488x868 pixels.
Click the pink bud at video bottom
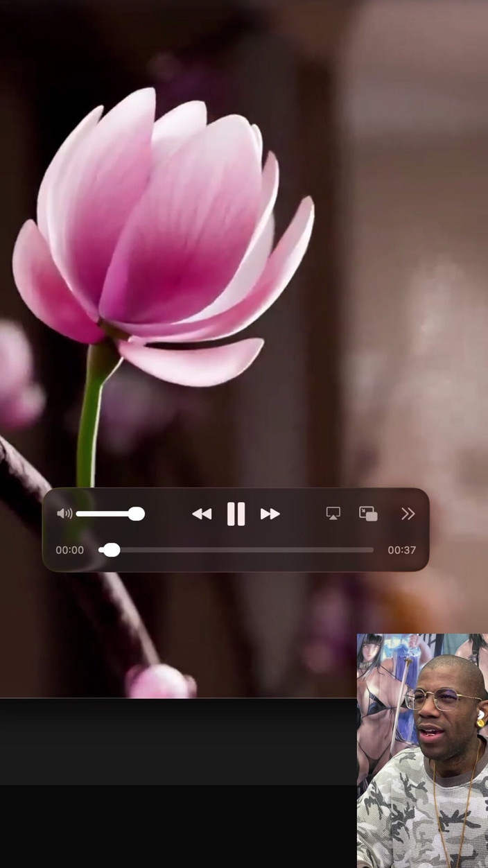click(159, 682)
